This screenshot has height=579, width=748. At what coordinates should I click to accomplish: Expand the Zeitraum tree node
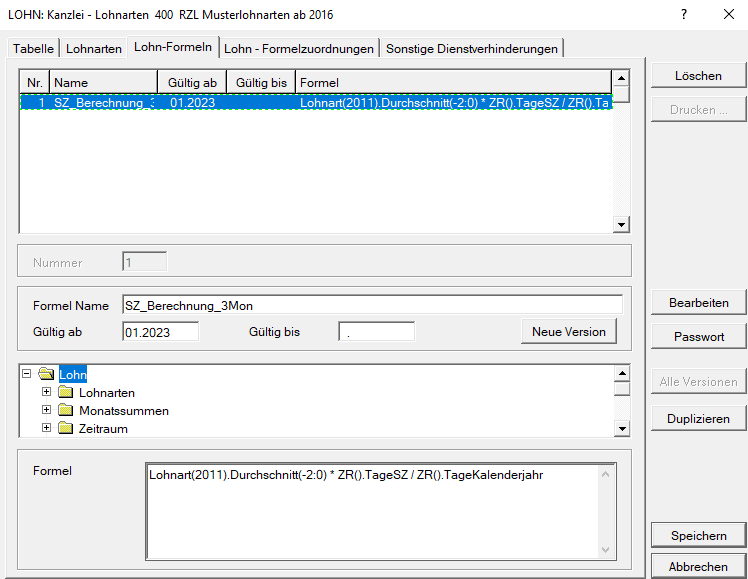46,429
